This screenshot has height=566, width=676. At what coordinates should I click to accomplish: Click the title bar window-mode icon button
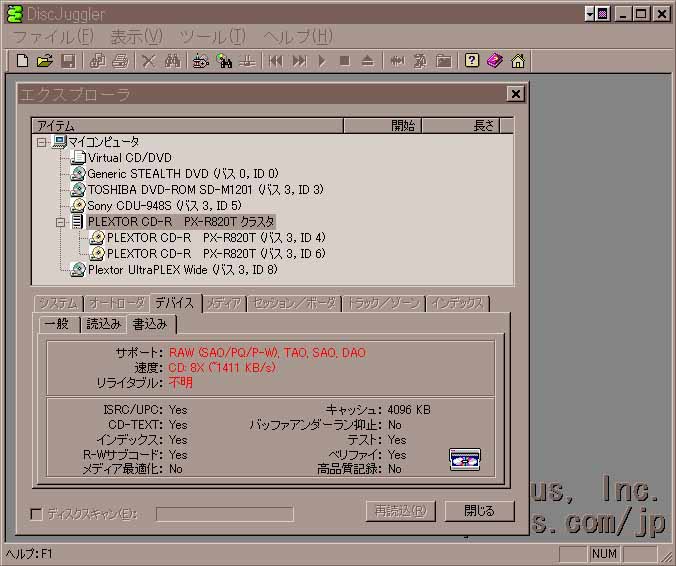(x=603, y=14)
